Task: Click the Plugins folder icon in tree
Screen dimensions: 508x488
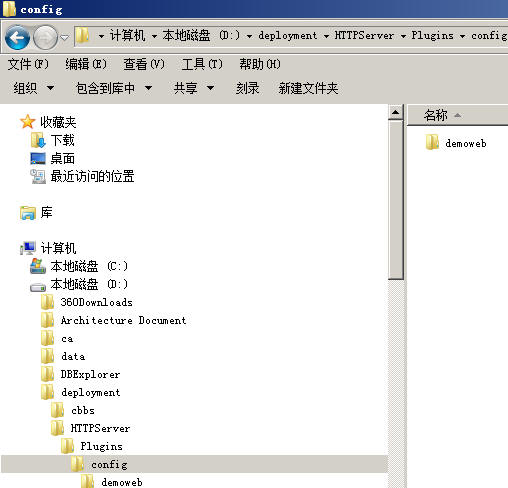Action: click(x=68, y=446)
